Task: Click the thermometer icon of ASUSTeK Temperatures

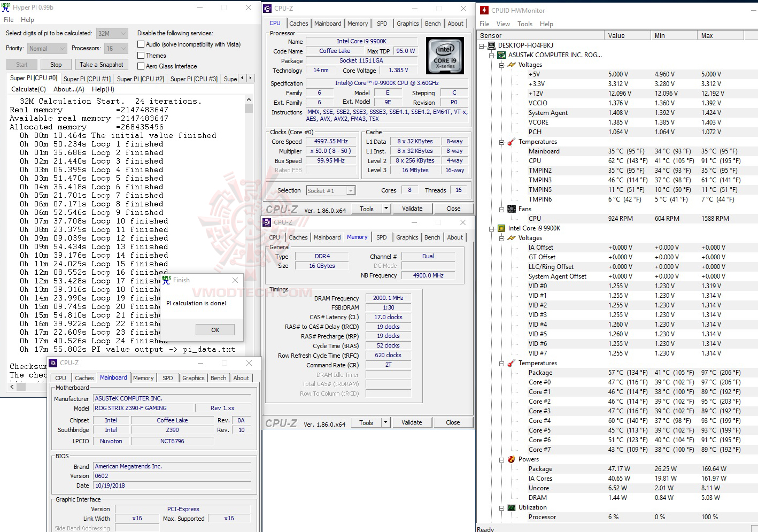Action: (512, 142)
